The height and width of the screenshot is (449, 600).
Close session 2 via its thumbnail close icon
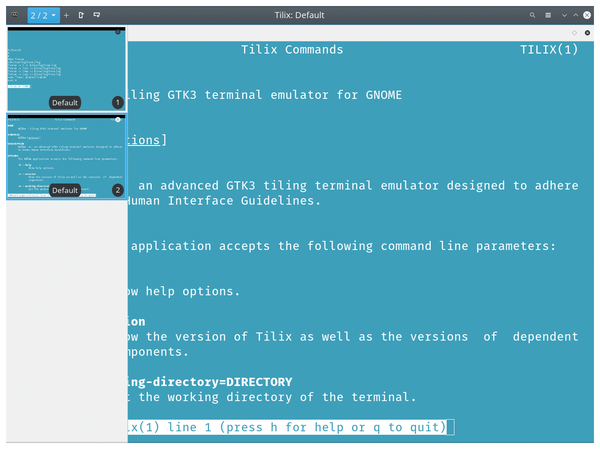click(118, 120)
